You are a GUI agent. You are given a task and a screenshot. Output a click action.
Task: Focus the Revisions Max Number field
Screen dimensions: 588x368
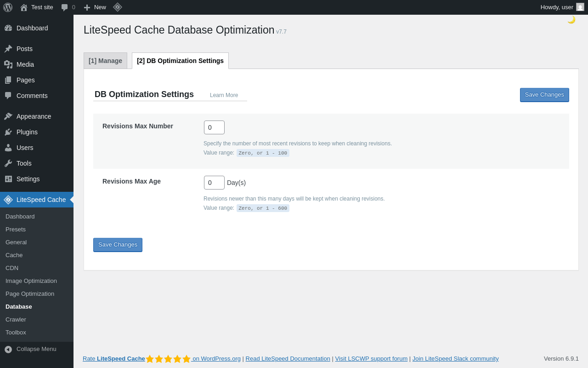click(214, 127)
